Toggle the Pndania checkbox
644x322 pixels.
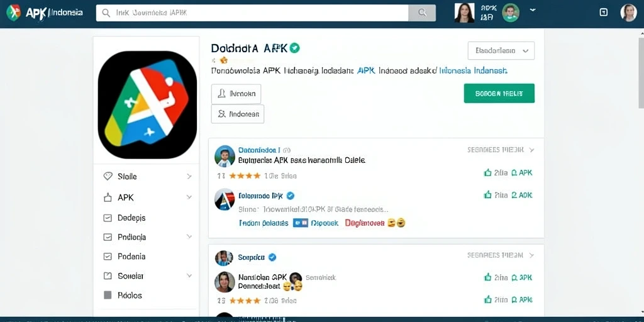click(x=108, y=257)
